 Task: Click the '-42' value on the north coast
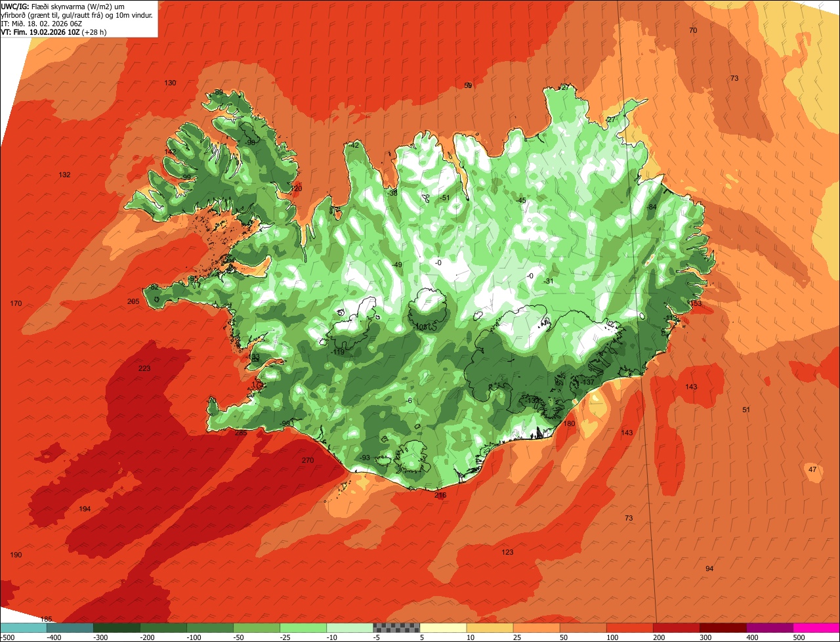[354, 146]
